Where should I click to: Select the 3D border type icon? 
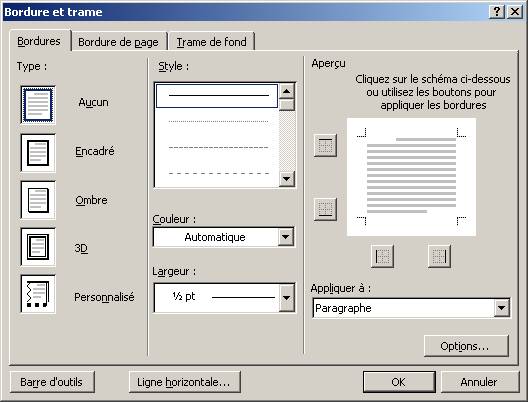coord(38,247)
